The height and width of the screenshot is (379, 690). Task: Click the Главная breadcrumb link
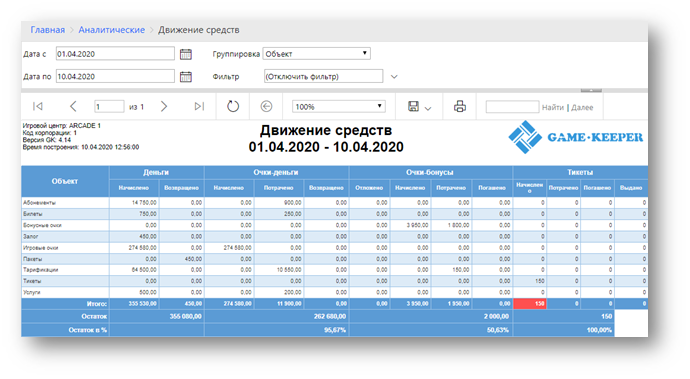pos(48,30)
